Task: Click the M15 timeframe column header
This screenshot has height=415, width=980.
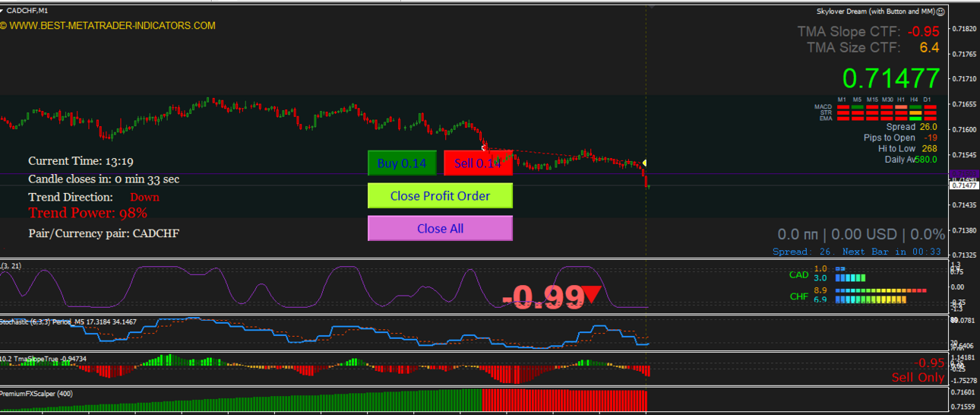Action: pos(872,100)
